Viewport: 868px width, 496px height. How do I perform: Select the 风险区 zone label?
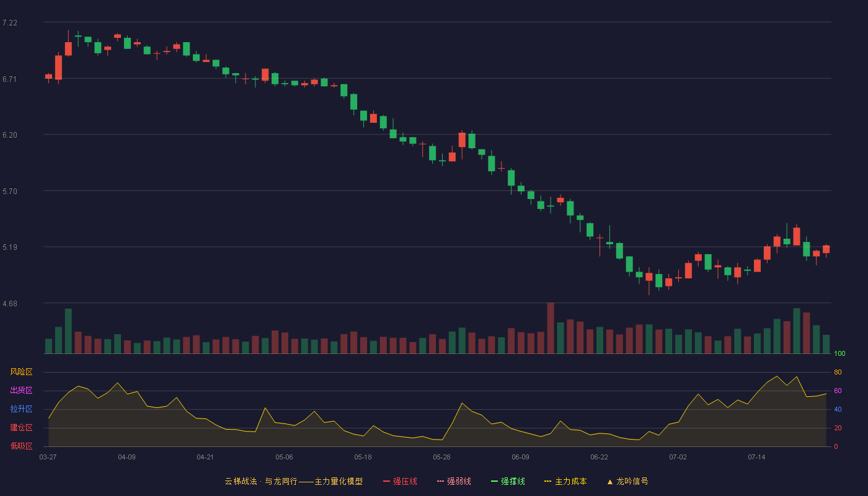pos(21,372)
